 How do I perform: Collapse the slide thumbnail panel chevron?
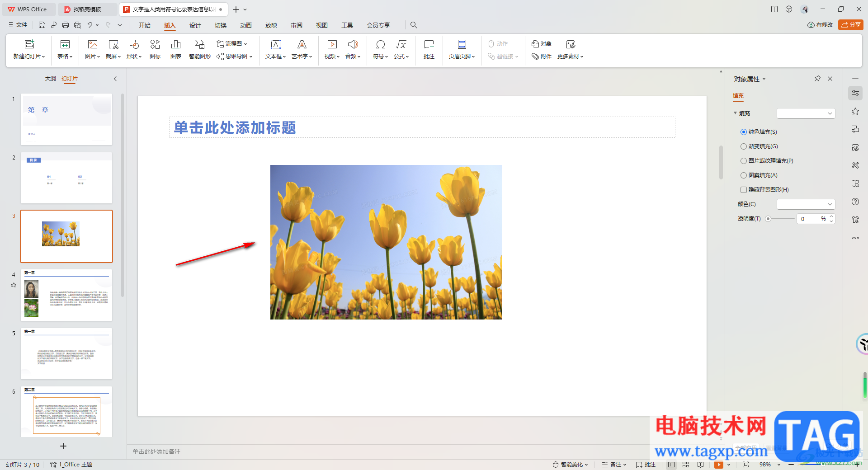coord(115,79)
